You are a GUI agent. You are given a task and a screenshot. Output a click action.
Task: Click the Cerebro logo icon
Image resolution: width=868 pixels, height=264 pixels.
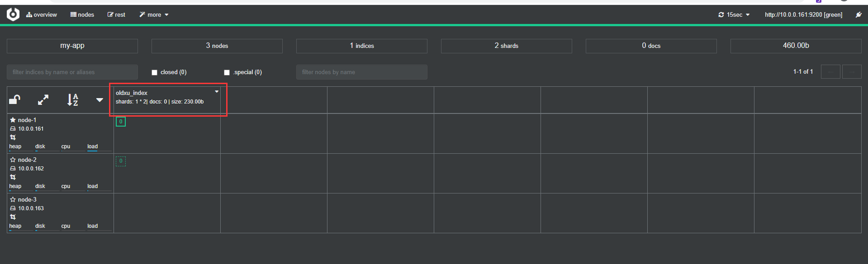coord(13,14)
